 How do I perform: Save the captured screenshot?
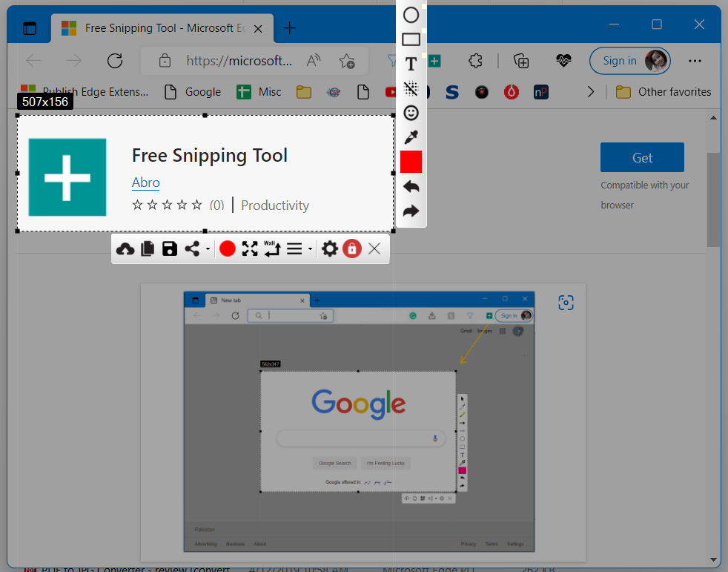coord(169,249)
